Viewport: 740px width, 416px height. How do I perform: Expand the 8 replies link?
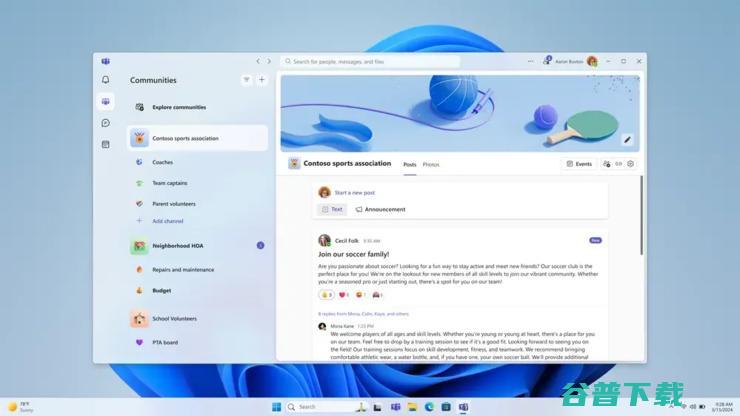click(363, 314)
